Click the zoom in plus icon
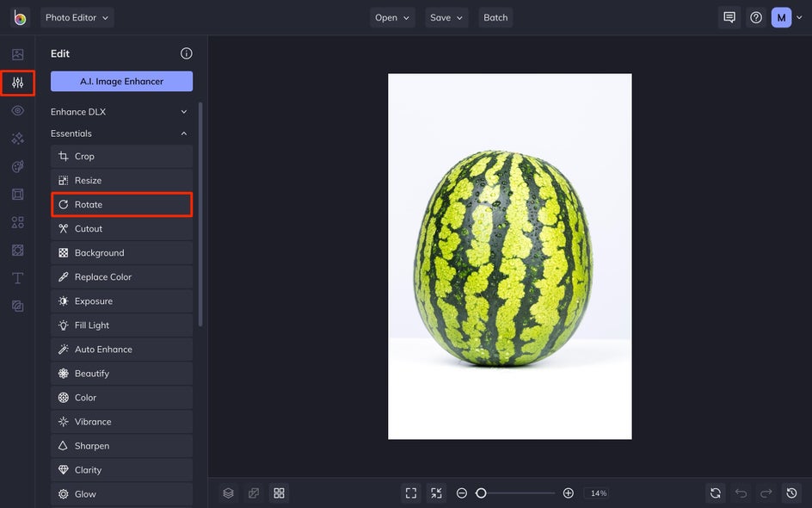Viewport: 812px width, 508px height. pyautogui.click(x=568, y=493)
